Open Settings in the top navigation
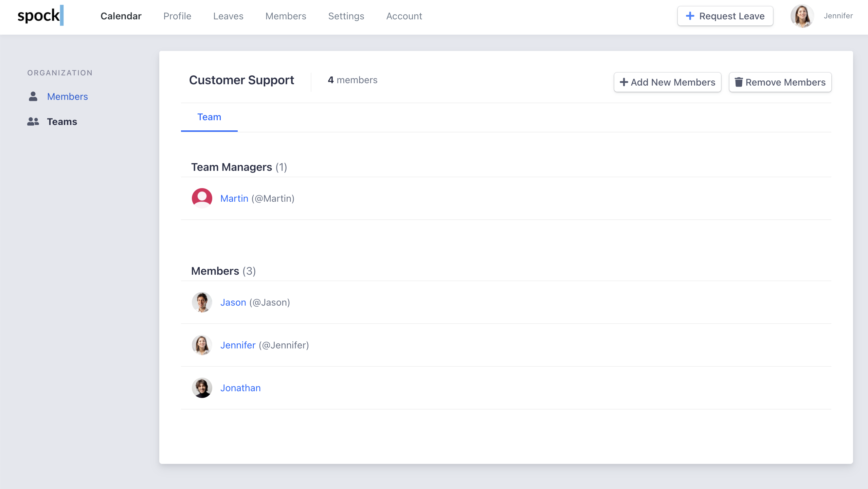 (x=346, y=16)
